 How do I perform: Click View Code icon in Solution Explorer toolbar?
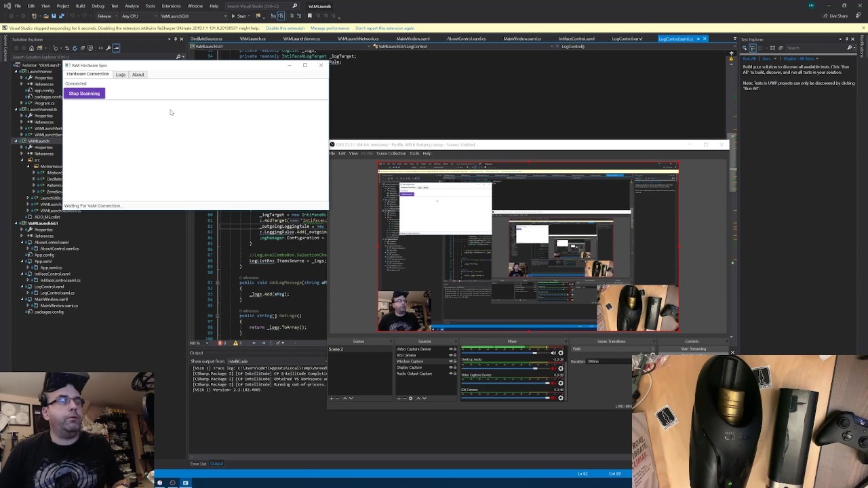[x=100, y=48]
